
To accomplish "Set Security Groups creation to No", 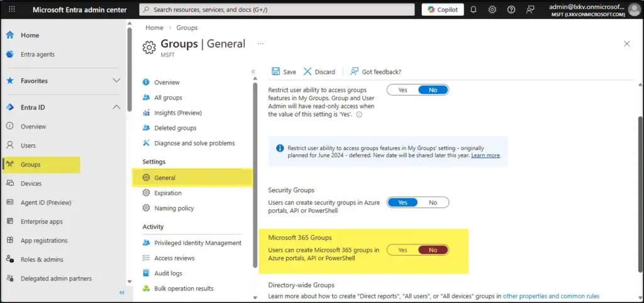I will point(433,202).
